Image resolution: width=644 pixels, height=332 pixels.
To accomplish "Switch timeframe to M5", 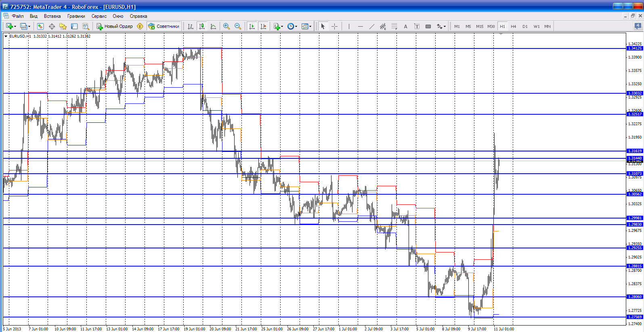I will point(468,26).
